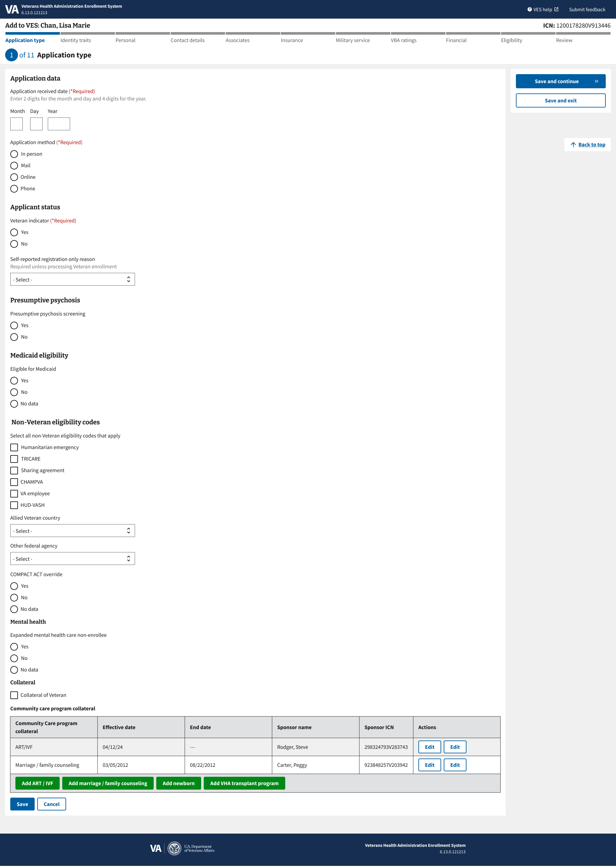Screen dimensions: 616x866
Task: Open the Insurance step
Action: pyautogui.click(x=292, y=40)
